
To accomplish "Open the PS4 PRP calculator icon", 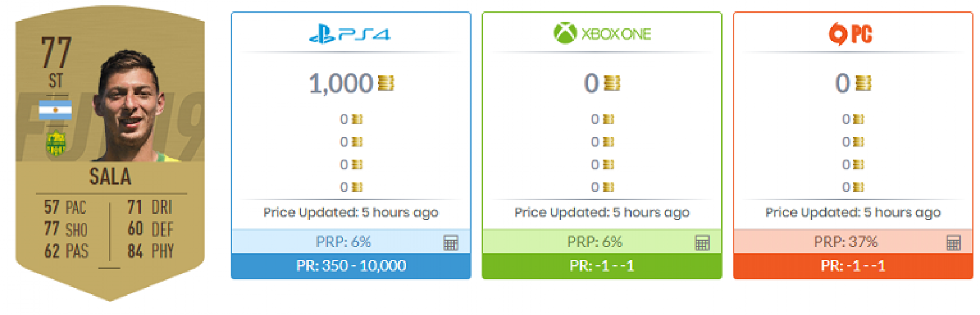I will [451, 242].
